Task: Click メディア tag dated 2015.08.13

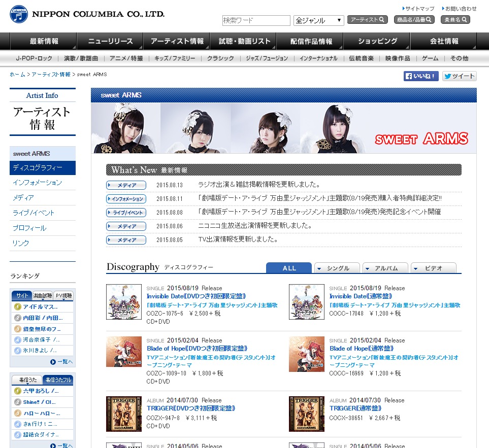Action: pos(126,185)
